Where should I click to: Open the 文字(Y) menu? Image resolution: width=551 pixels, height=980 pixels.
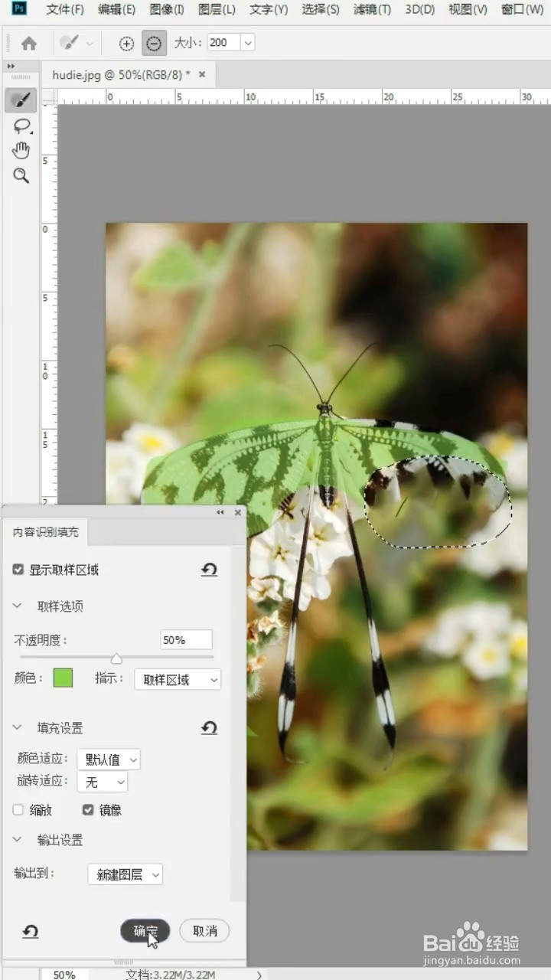(269, 9)
